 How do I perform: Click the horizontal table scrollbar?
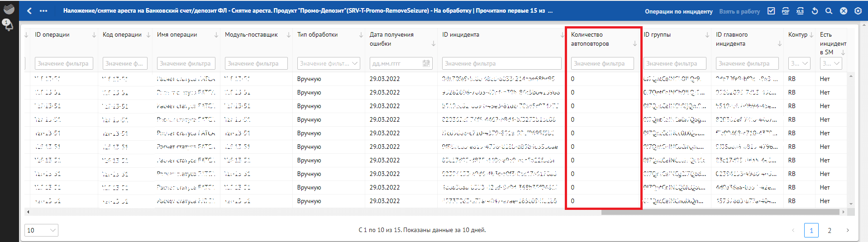click(720, 212)
